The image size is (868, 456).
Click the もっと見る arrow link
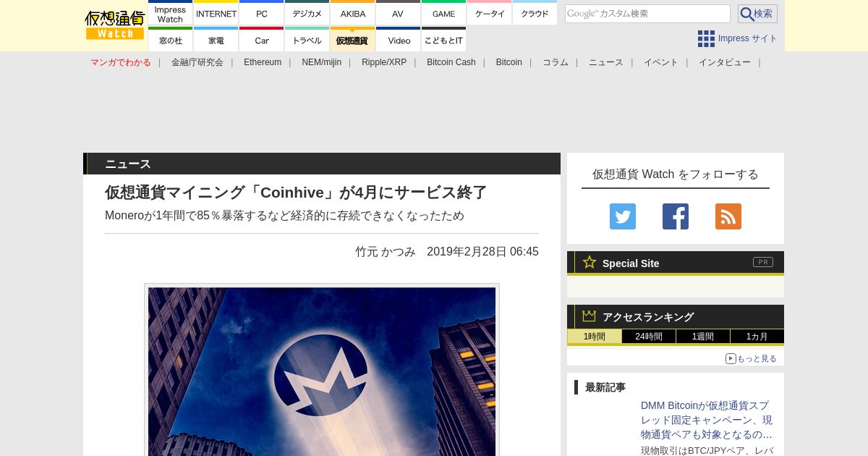coord(751,358)
